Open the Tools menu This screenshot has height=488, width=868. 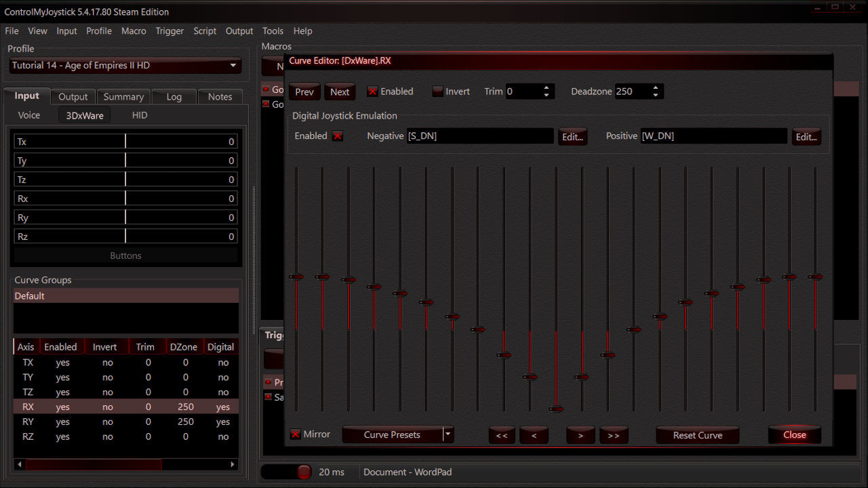click(273, 31)
